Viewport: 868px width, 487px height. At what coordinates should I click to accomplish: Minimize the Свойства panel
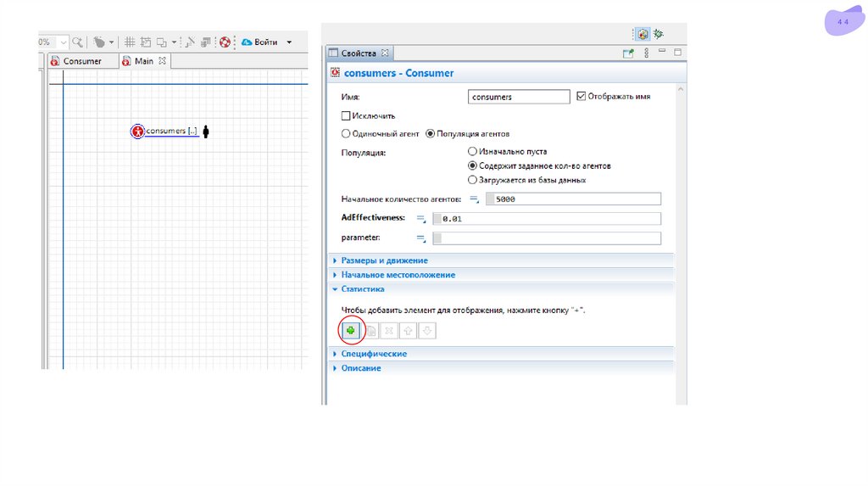tap(662, 52)
